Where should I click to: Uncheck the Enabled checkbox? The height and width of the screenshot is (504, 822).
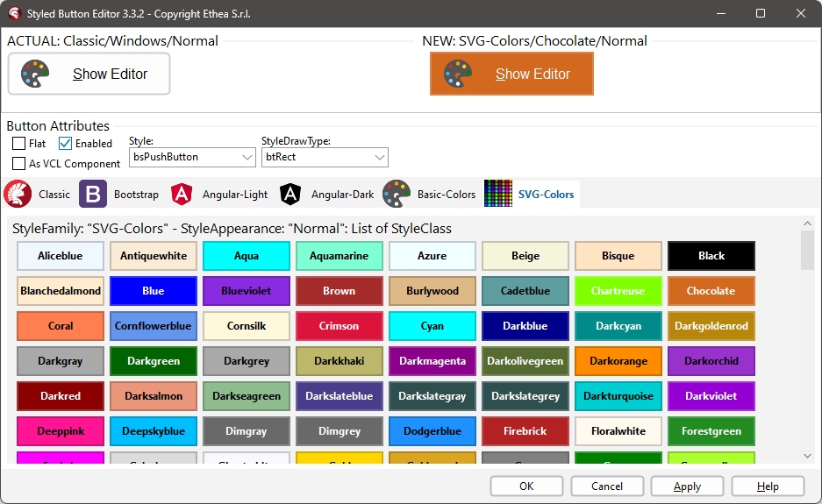pyautogui.click(x=65, y=144)
